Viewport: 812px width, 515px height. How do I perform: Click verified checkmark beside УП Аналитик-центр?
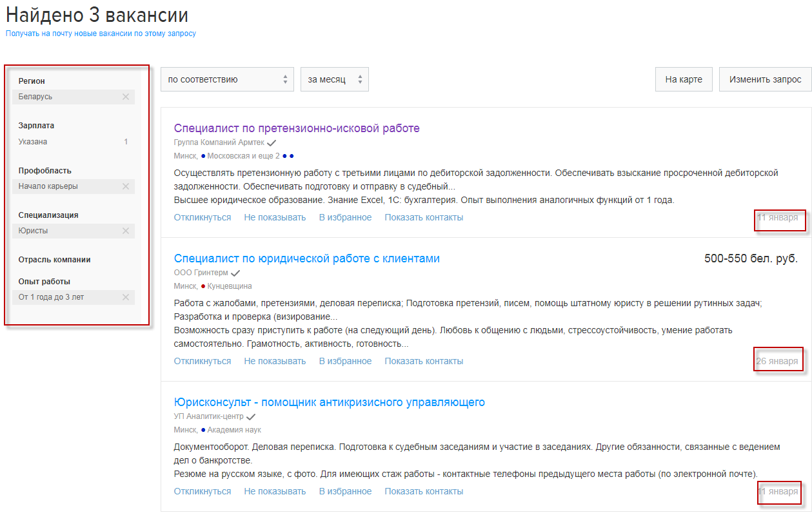tap(251, 417)
